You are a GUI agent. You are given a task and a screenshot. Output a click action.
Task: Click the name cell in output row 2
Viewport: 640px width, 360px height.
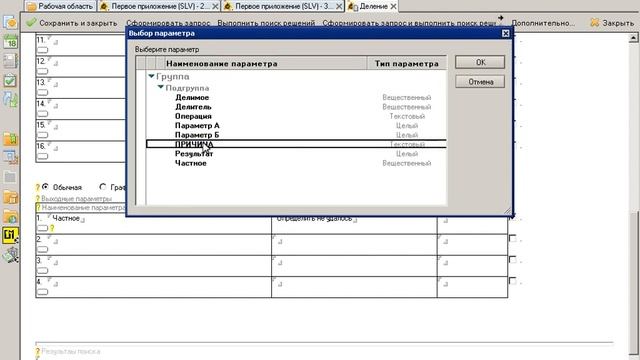pos(153,245)
